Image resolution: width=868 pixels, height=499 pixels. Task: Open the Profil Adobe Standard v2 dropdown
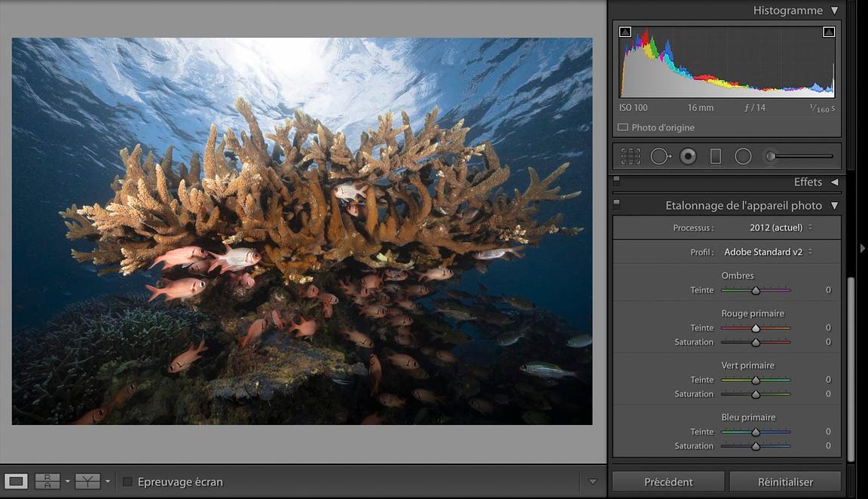click(x=769, y=252)
